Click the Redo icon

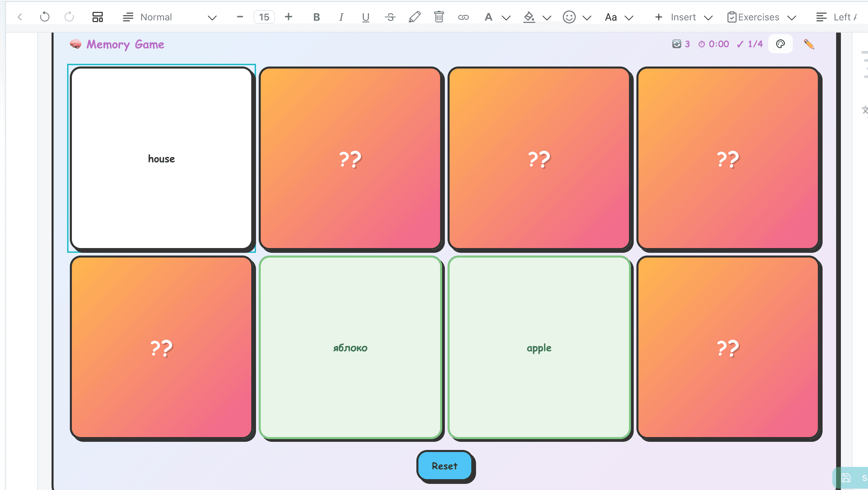[69, 17]
